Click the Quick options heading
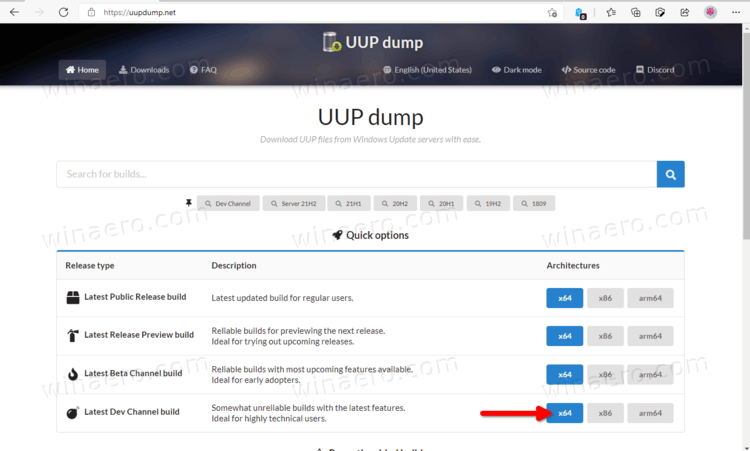The image size is (750, 451). coord(371,235)
